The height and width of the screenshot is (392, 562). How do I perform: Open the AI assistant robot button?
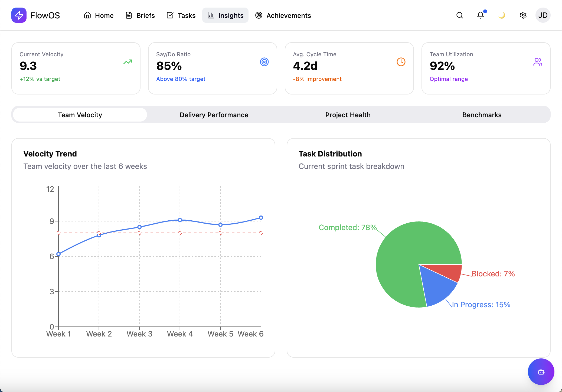pos(541,372)
